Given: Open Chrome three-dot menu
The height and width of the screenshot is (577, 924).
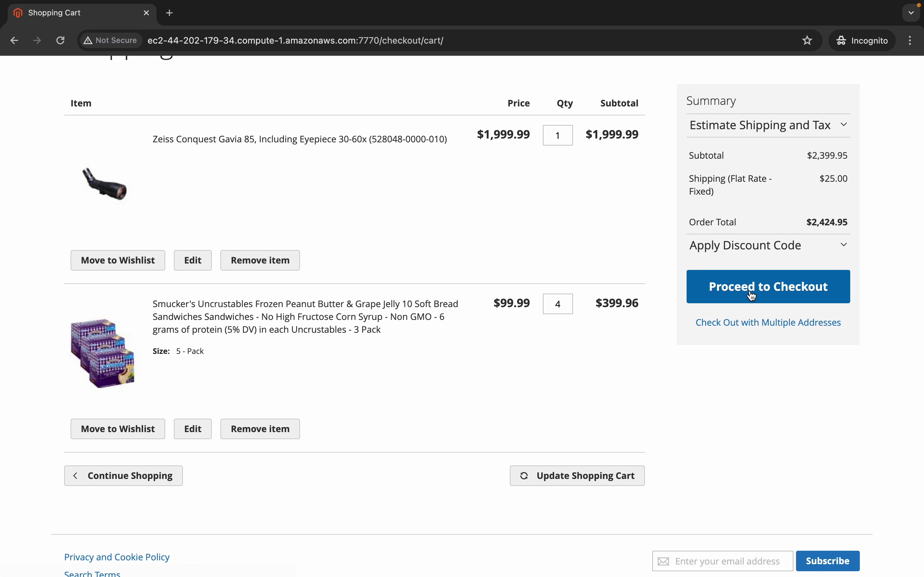Looking at the screenshot, I should (x=910, y=40).
